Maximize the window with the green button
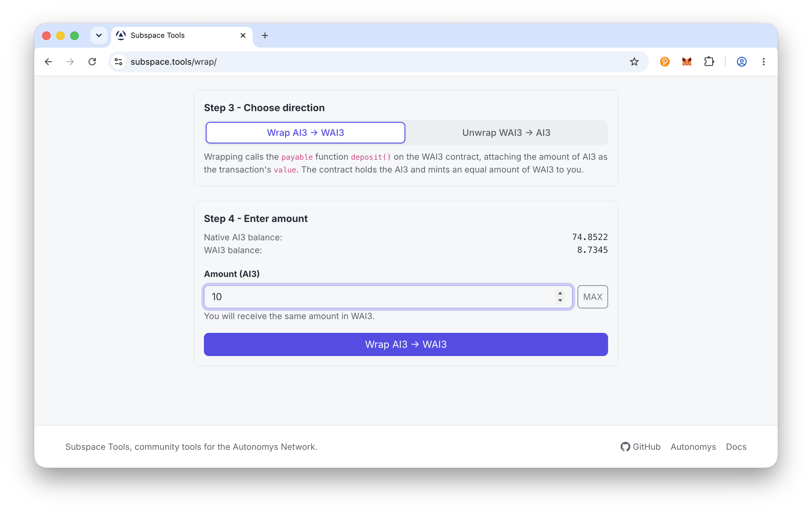The width and height of the screenshot is (812, 513). (74, 35)
